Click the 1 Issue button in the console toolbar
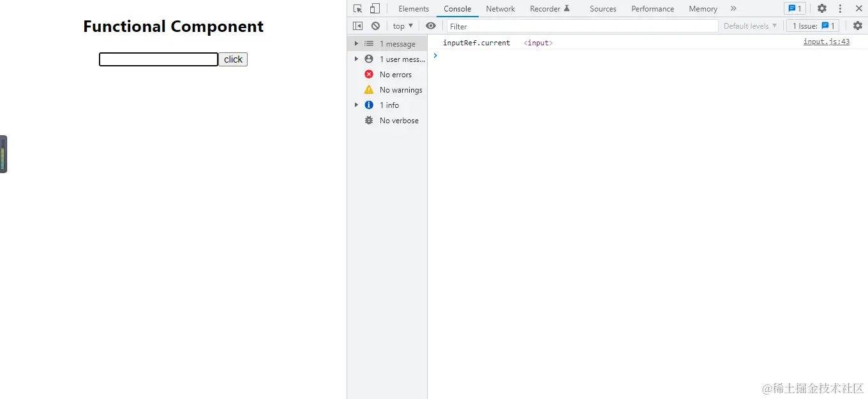This screenshot has width=868, height=399. coord(813,26)
